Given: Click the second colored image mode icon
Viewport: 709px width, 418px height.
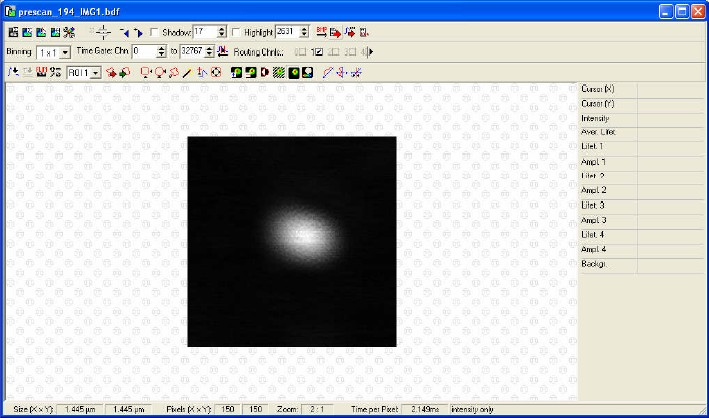Looking at the screenshot, I should [x=27, y=33].
